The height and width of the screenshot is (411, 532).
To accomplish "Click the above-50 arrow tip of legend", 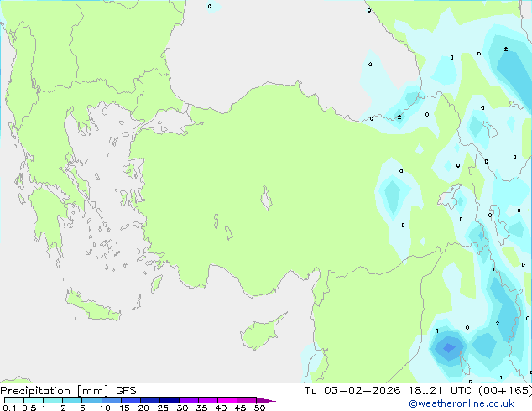I will 266,400.
